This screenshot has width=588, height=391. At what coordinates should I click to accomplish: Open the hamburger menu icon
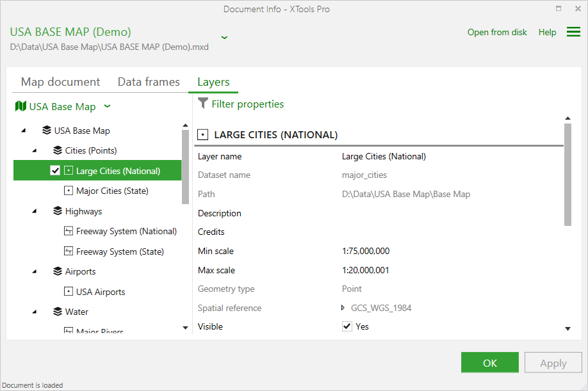coord(573,32)
